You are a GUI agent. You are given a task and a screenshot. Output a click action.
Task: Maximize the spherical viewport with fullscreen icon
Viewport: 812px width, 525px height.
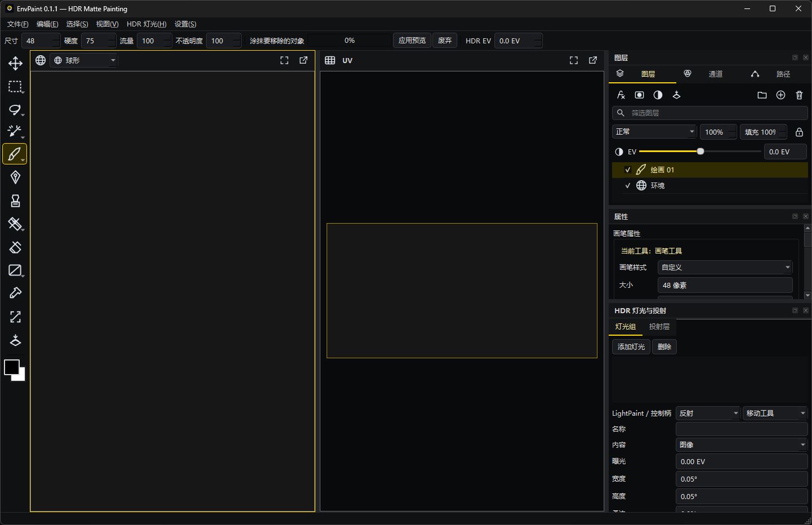(284, 60)
